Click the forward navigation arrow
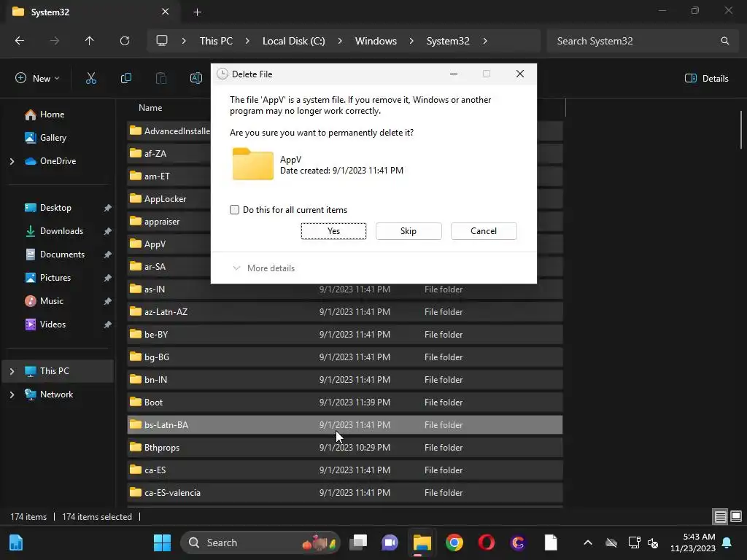The image size is (747, 560). 55,41
